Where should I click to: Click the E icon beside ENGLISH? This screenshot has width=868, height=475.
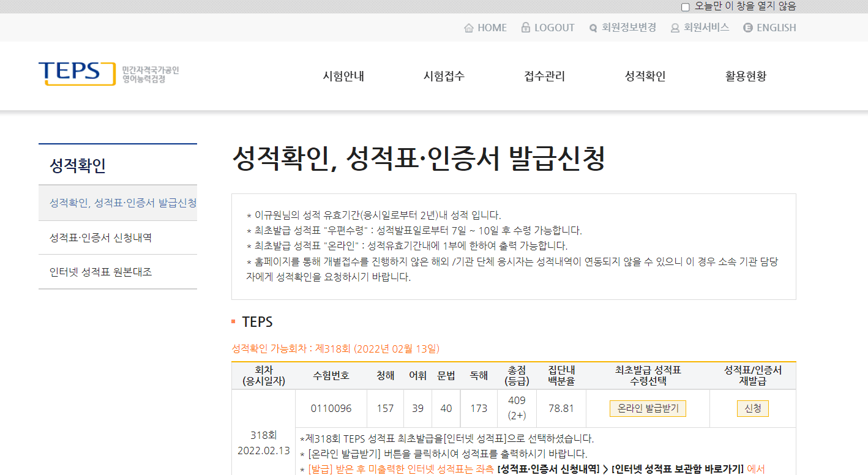(747, 28)
